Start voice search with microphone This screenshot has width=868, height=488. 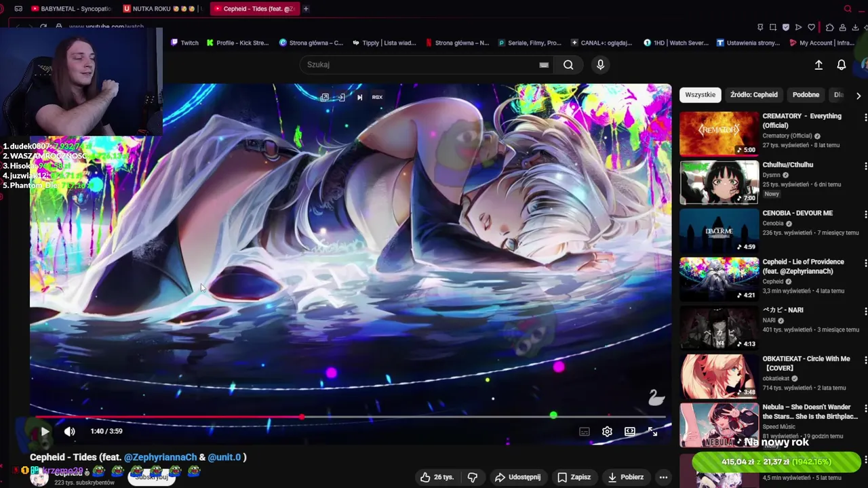600,64
